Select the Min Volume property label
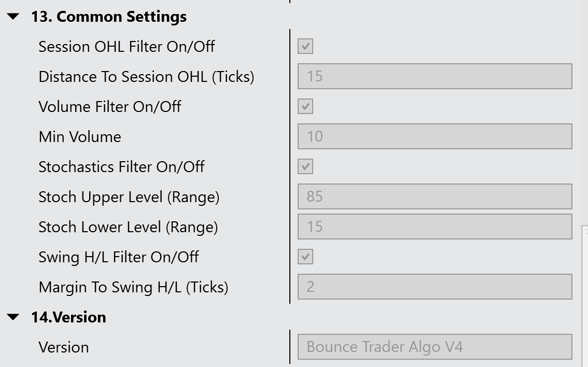This screenshot has height=367, width=588. coord(80,137)
